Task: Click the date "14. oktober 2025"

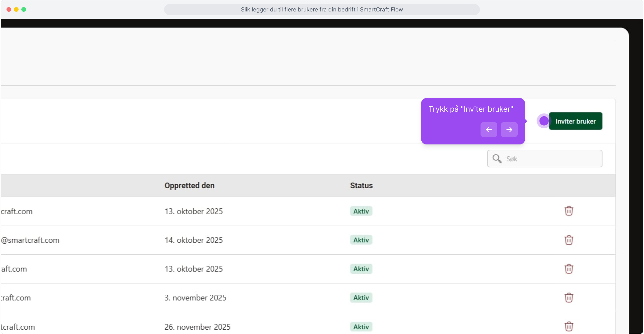Action: (194, 240)
